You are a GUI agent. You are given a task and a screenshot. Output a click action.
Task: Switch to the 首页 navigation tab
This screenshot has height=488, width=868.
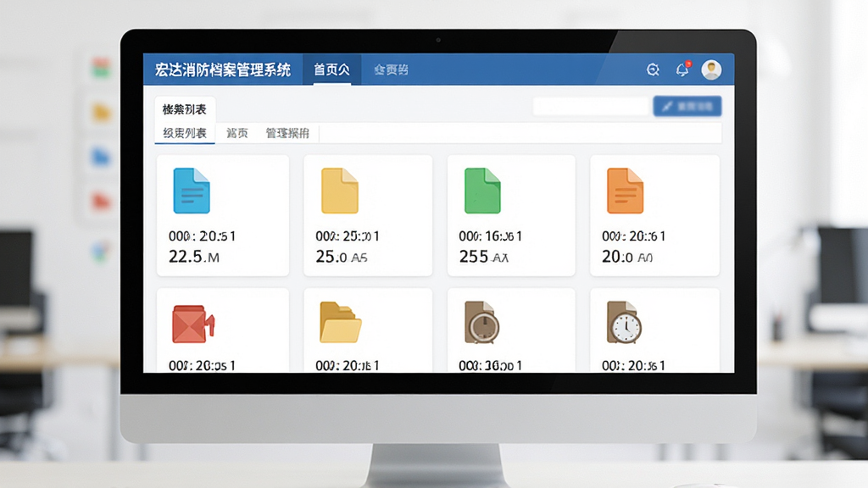click(x=331, y=69)
